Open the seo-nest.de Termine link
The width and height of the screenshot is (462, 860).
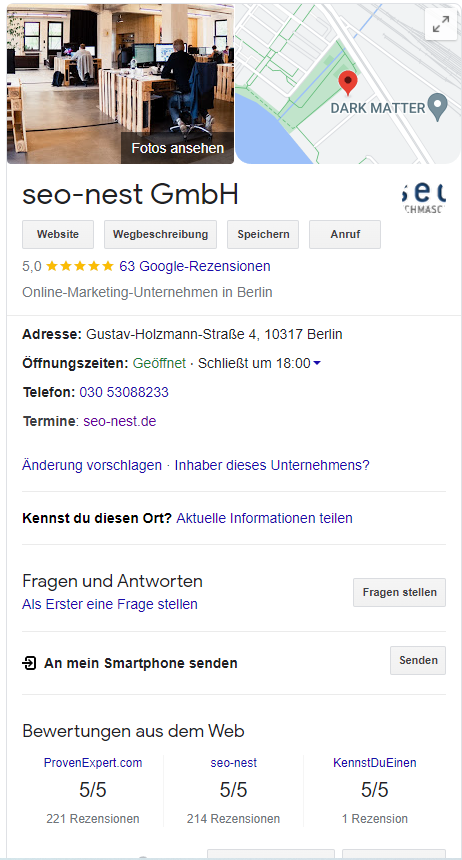[120, 422]
